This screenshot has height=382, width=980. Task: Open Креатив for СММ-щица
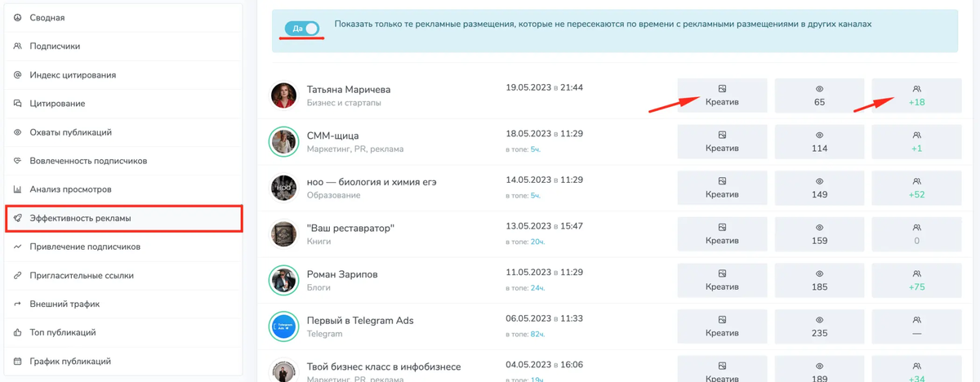click(722, 141)
